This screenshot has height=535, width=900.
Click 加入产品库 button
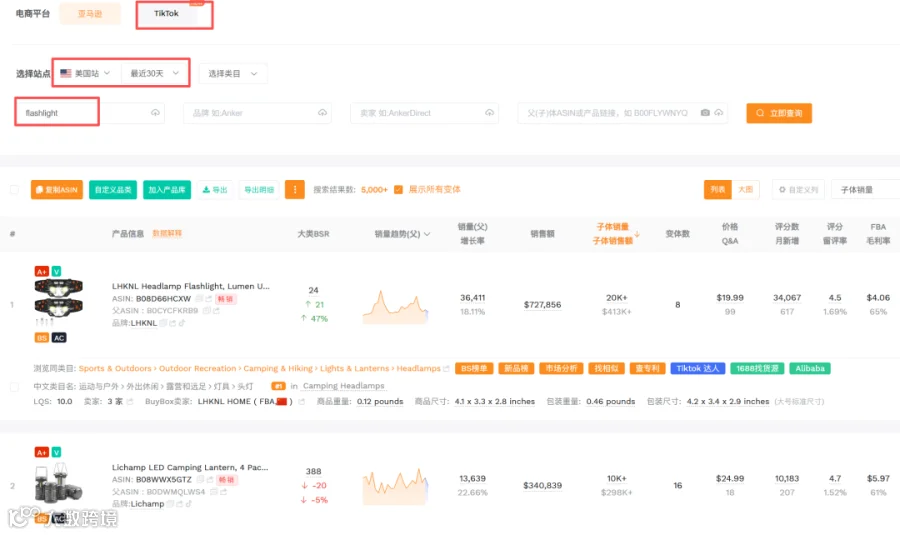pos(166,189)
